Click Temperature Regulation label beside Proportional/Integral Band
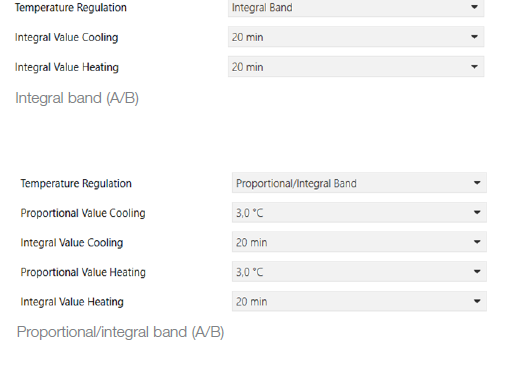Screen dimensions: 524x385 pyautogui.click(x=76, y=183)
